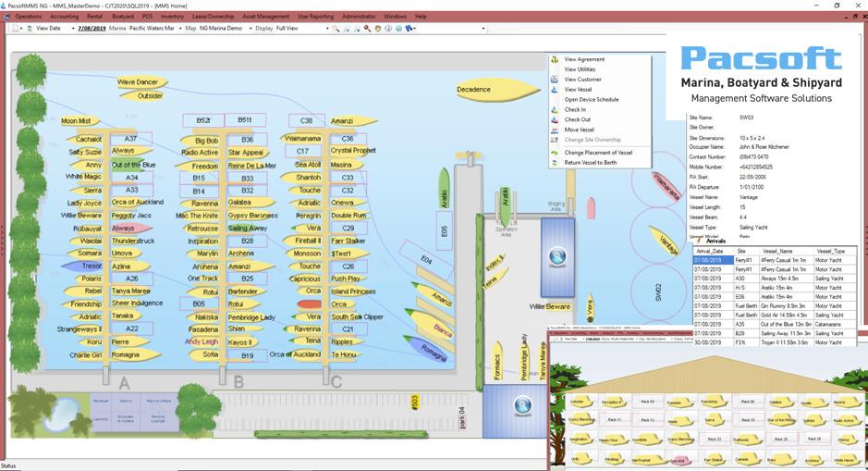This screenshot has height=471, width=868.
Task: Click the Status label in the status bar
Action: (x=8, y=466)
